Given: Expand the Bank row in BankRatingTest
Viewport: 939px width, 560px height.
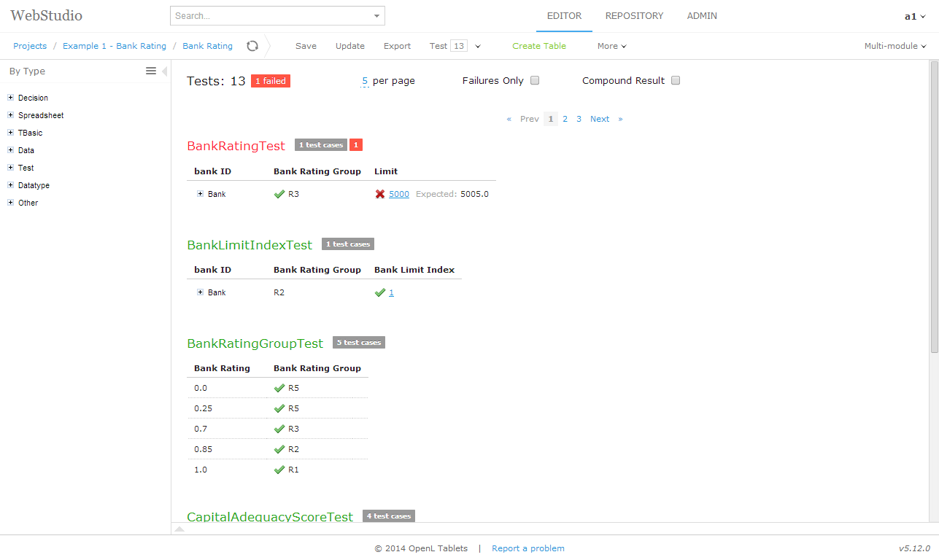Looking at the screenshot, I should 200,194.
